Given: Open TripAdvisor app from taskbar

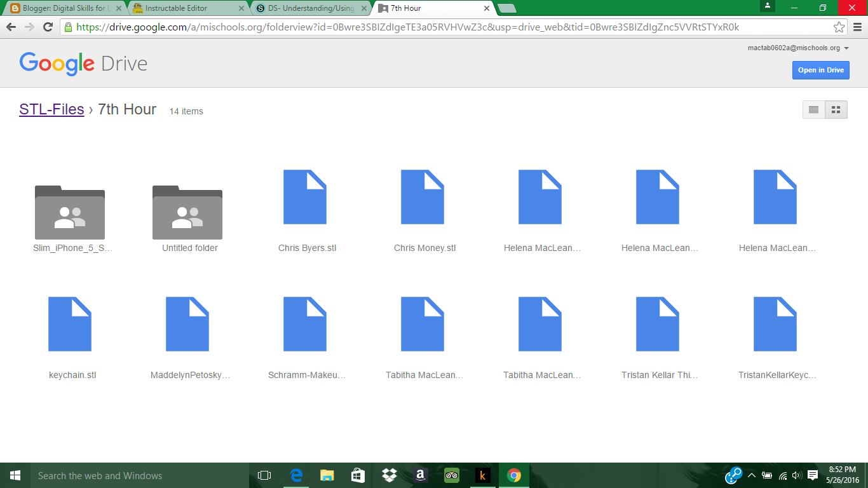Looking at the screenshot, I should click(451, 475).
